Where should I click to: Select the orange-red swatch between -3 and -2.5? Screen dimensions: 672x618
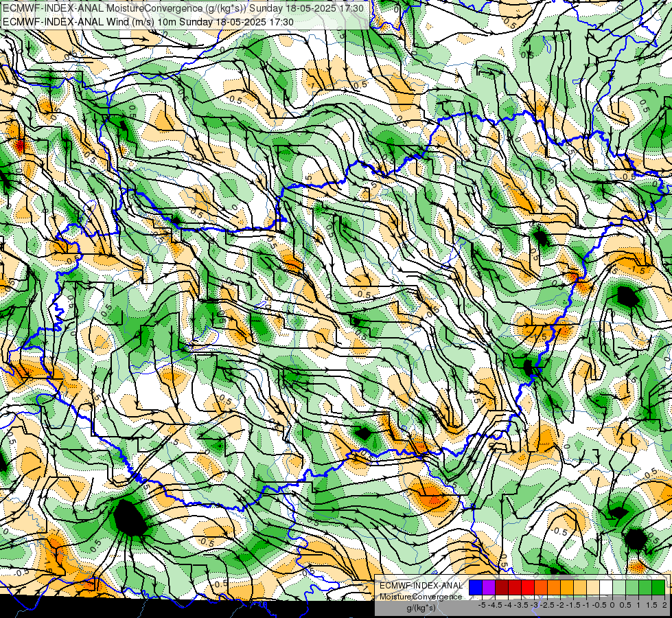coord(541,588)
